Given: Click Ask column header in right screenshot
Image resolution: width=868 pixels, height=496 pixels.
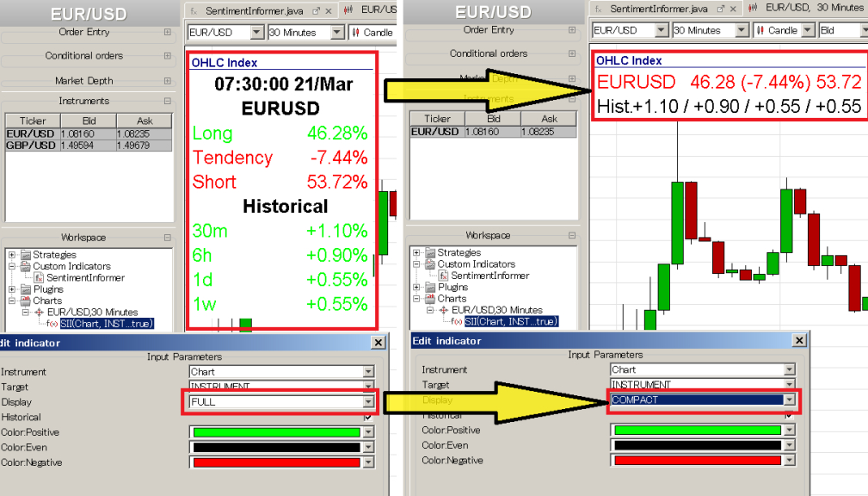Looking at the screenshot, I should coord(549,119).
